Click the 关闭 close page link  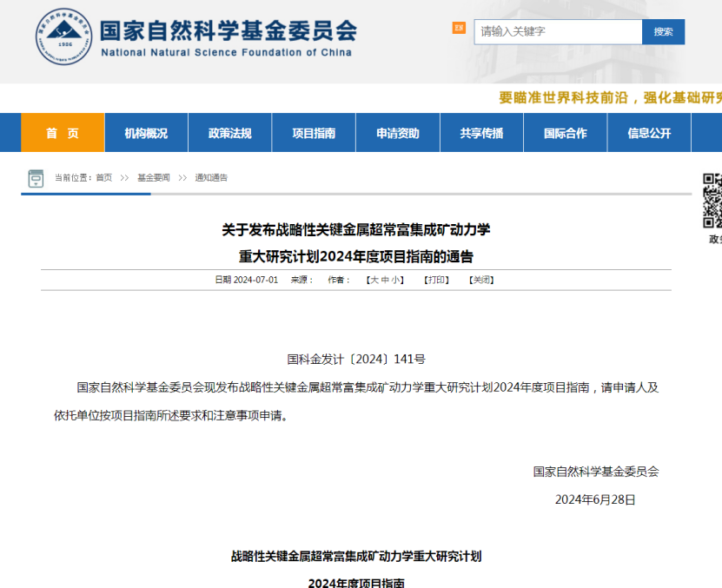click(x=481, y=280)
